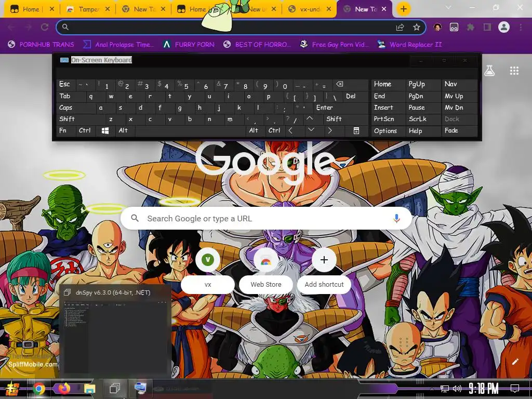Viewport: 532px width, 399px height.
Task: Open the Word Replacer II bookmark
Action: tap(410, 45)
